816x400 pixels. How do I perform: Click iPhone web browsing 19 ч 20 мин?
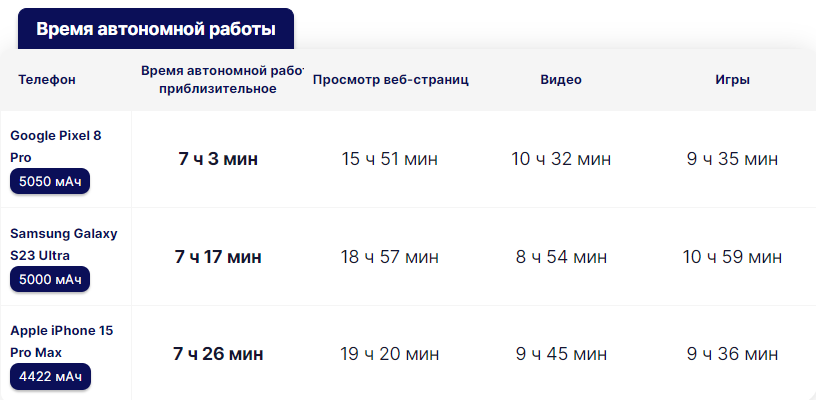[390, 354]
